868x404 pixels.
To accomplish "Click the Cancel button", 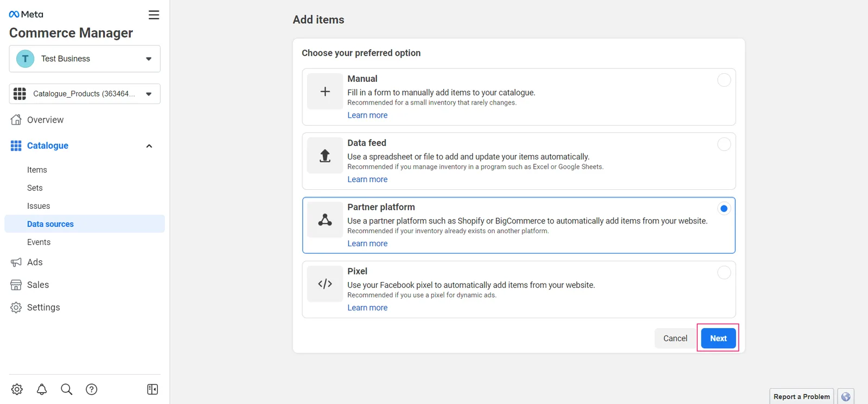I will [x=675, y=338].
